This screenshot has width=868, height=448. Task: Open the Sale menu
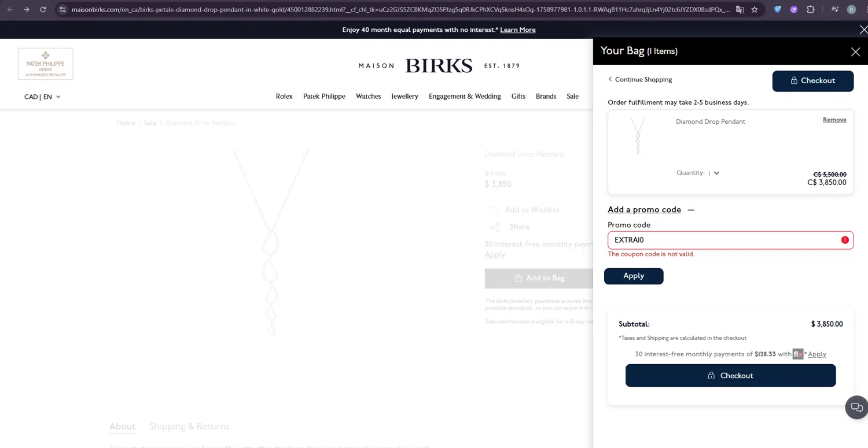click(573, 97)
